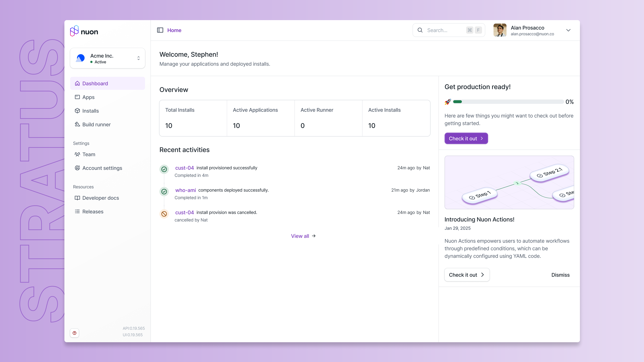Open Account settings from sidebar
Screen dimensions: 644x362
tap(102, 168)
